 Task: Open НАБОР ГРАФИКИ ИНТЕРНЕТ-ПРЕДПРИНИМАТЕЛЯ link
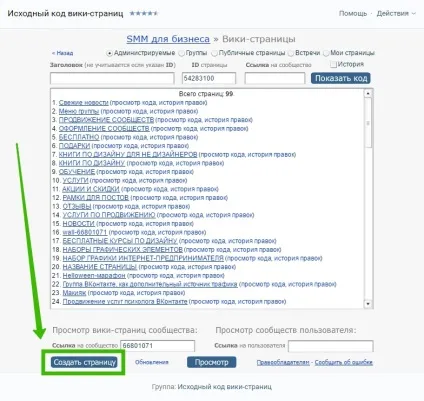click(x=143, y=258)
